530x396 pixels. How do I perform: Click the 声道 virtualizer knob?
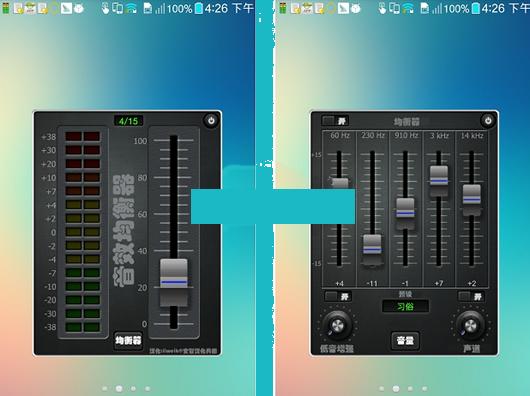pos(470,325)
